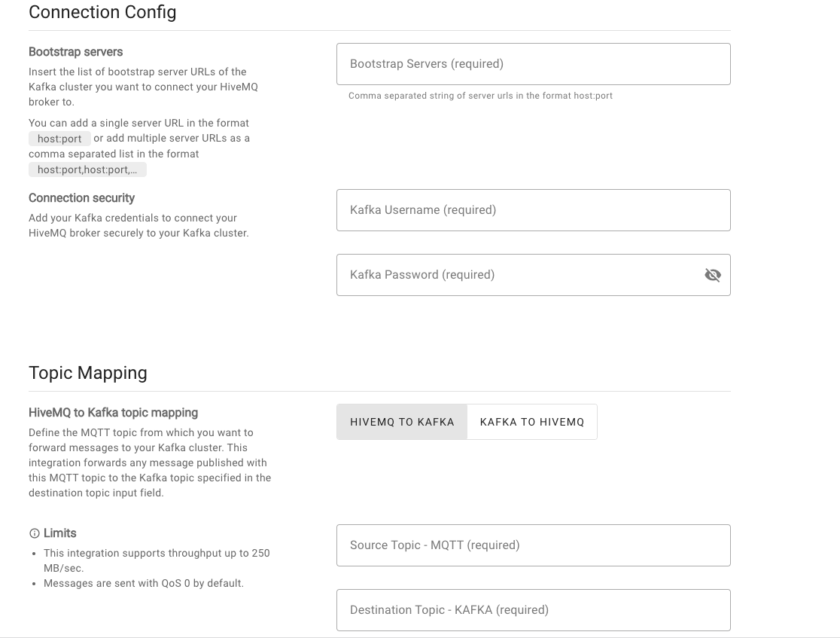Click the Topic Mapping heading
840x638 pixels.
coord(88,373)
